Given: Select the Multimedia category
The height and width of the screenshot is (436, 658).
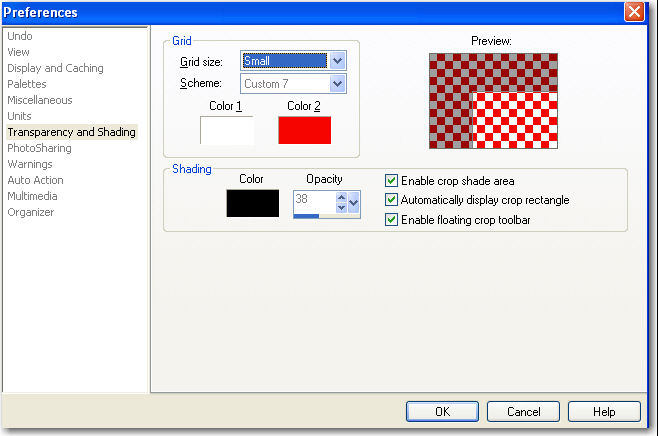Looking at the screenshot, I should (x=32, y=196).
